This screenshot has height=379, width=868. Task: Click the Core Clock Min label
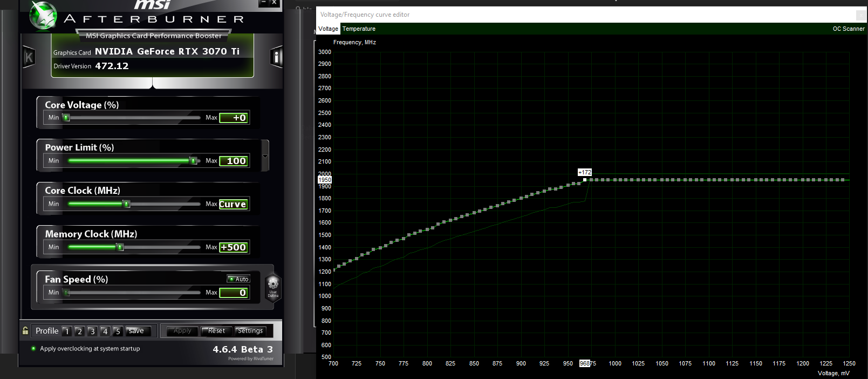tap(53, 204)
